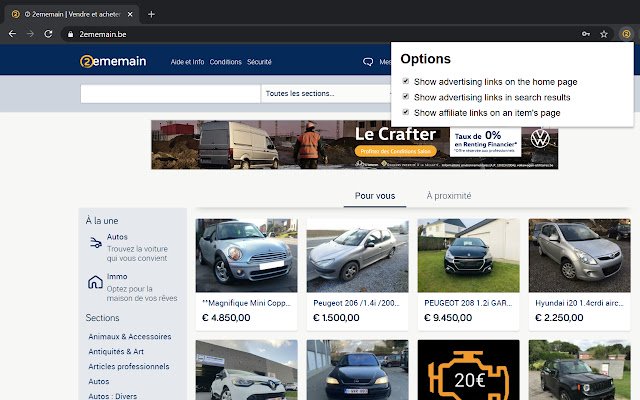Switch to the À proximité tab

pyautogui.click(x=449, y=196)
